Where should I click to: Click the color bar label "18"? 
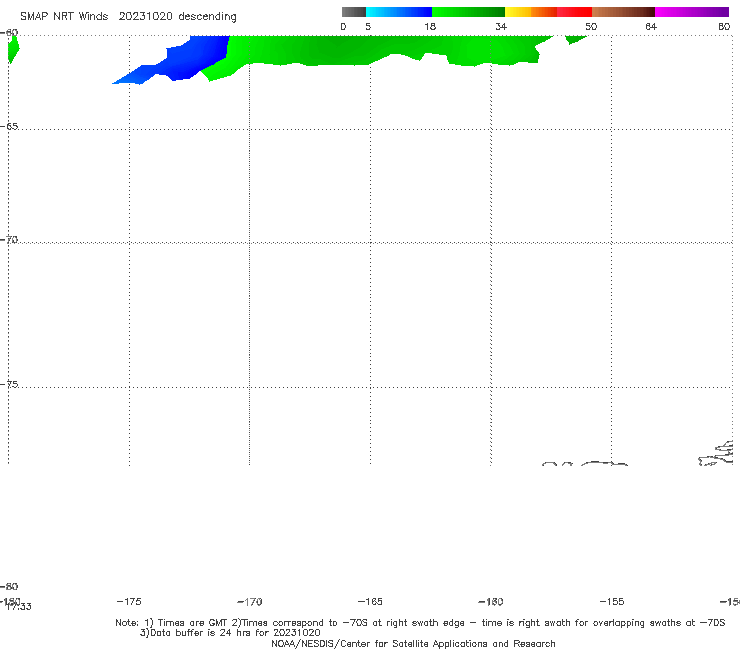point(430,26)
